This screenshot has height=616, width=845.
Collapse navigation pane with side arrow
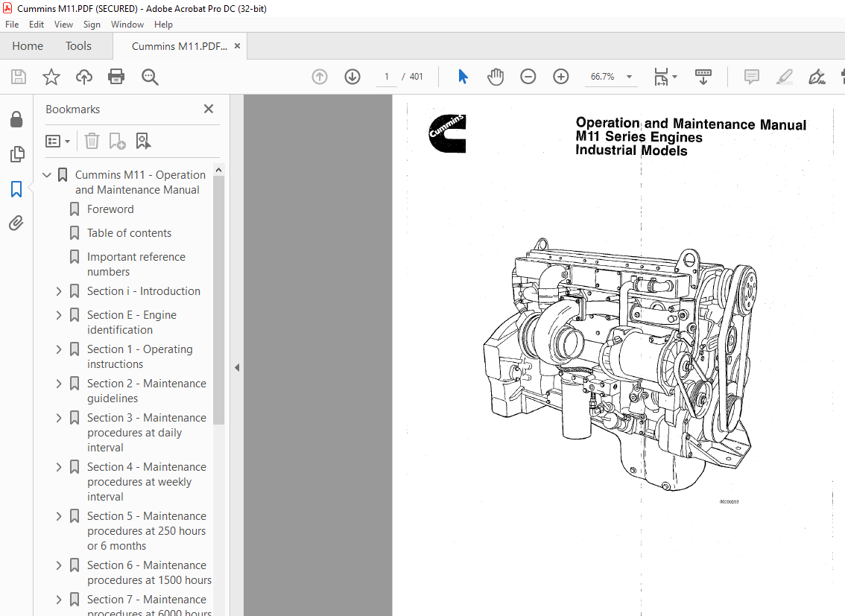click(236, 368)
